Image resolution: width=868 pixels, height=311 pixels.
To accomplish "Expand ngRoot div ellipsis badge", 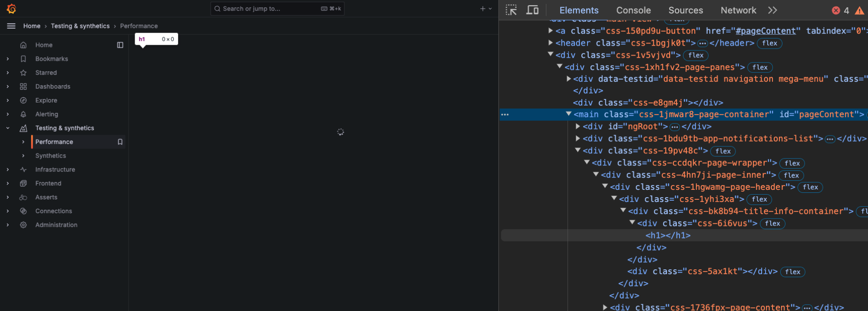I will 674,127.
